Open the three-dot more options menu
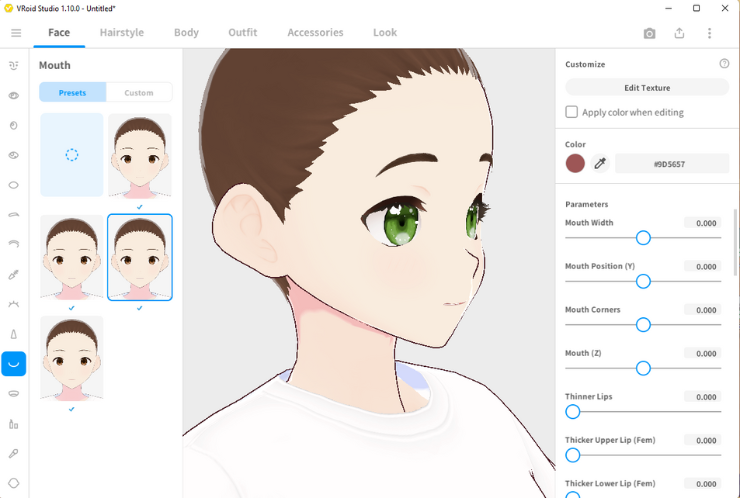740x500 pixels. (709, 33)
